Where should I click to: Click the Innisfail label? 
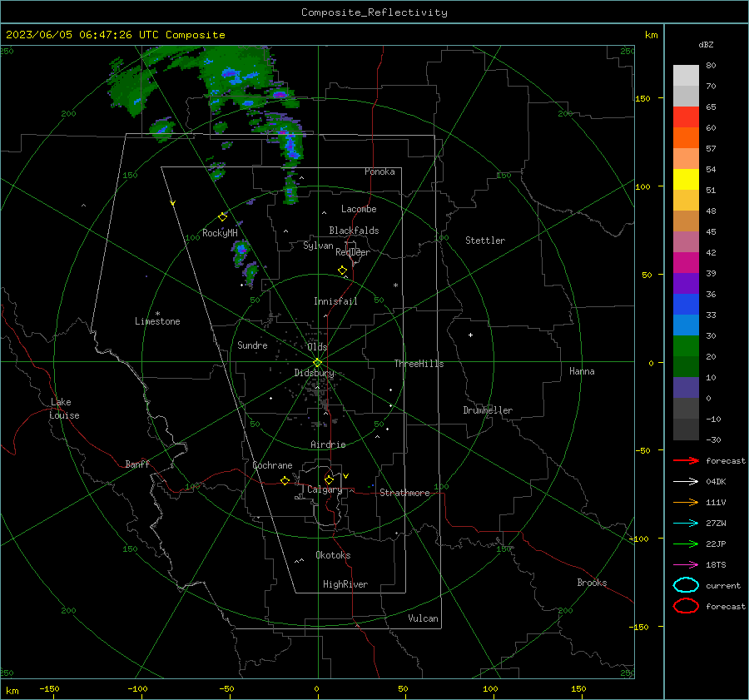[x=335, y=301]
